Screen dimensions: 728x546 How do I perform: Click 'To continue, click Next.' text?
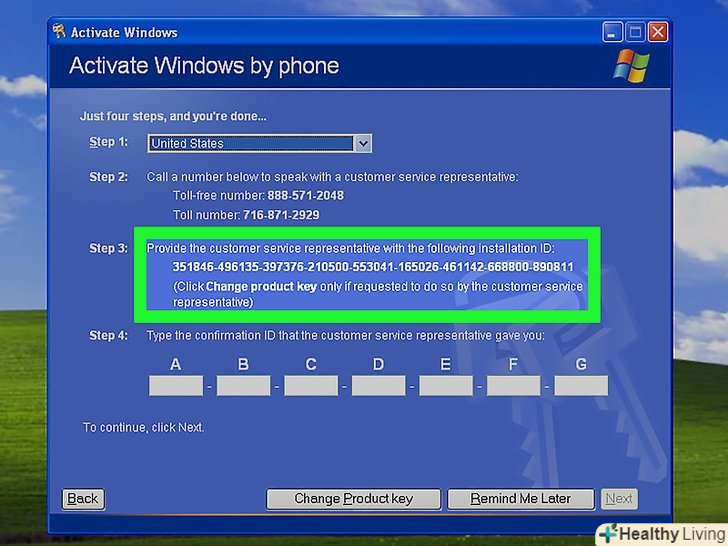point(143,427)
